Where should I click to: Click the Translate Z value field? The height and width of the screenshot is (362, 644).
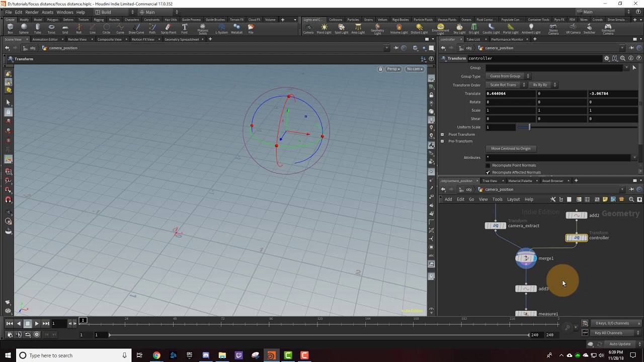pos(613,94)
